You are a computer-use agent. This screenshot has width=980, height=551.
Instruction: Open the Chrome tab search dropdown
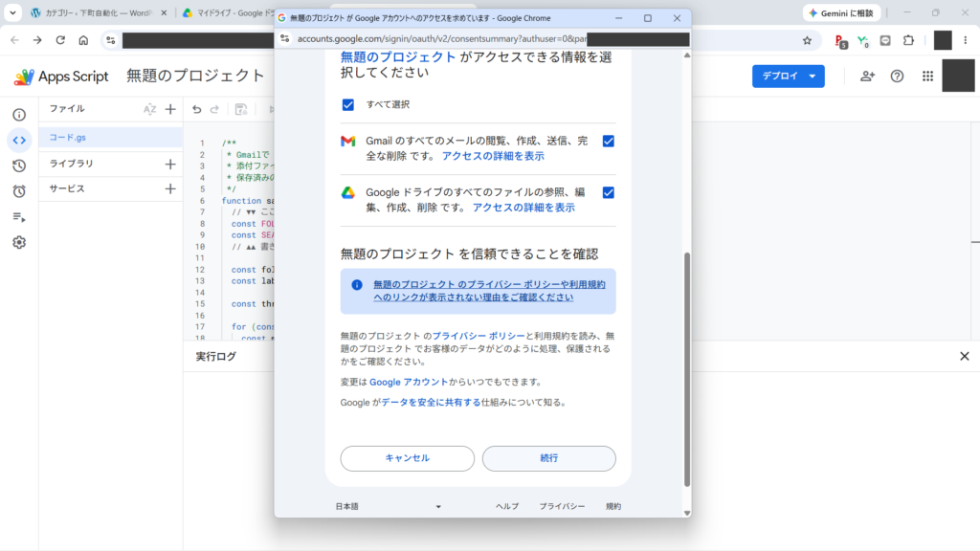(12, 12)
